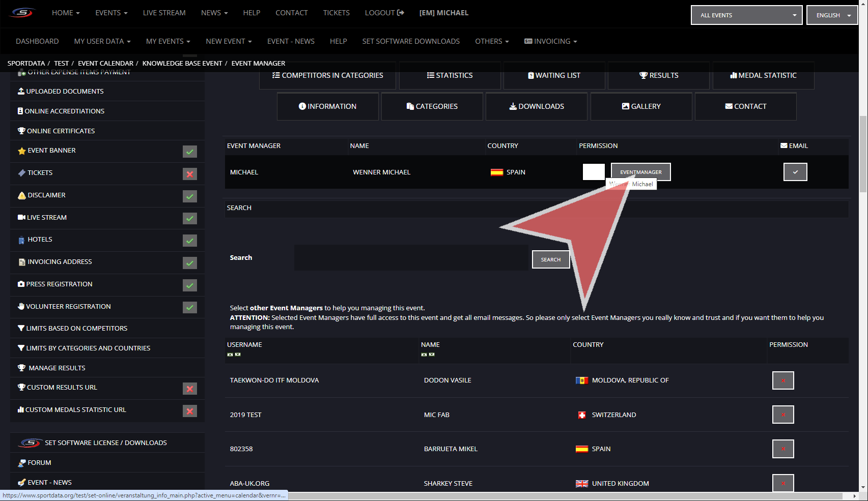Image resolution: width=868 pixels, height=501 pixels.
Task: Expand the My Events menu
Action: pos(167,41)
